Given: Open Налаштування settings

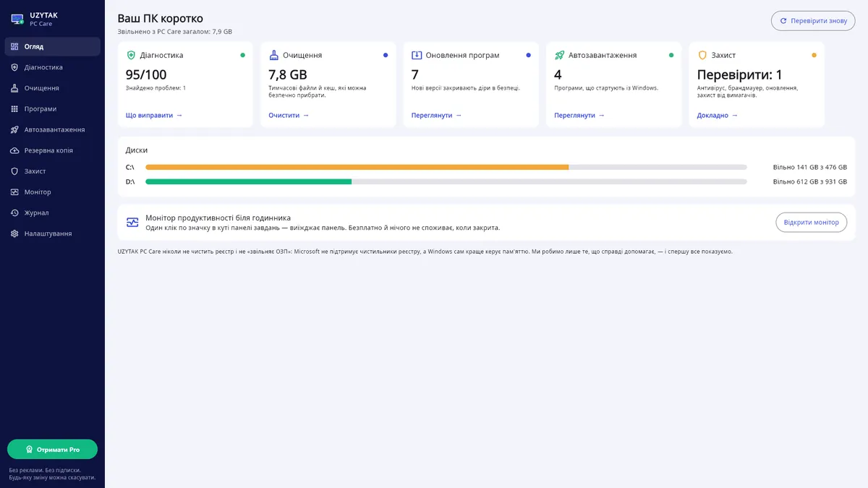Looking at the screenshot, I should (52, 234).
